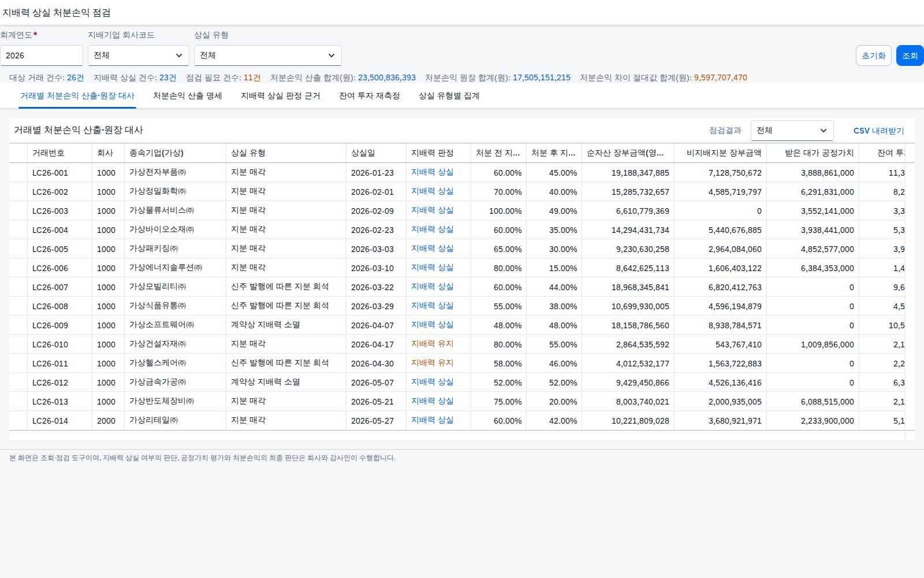Click 차이 절대값 합계 9,597,707,470

664,77
